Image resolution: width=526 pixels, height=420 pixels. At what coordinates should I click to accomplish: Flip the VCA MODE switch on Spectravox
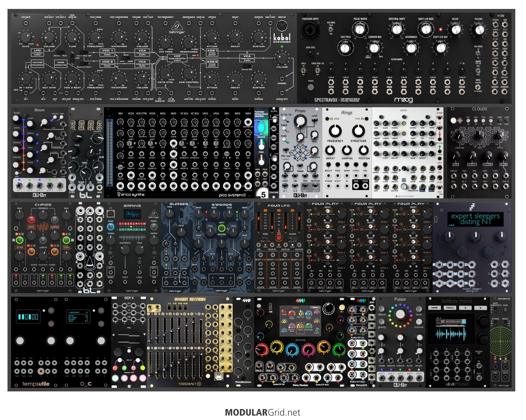(478, 53)
